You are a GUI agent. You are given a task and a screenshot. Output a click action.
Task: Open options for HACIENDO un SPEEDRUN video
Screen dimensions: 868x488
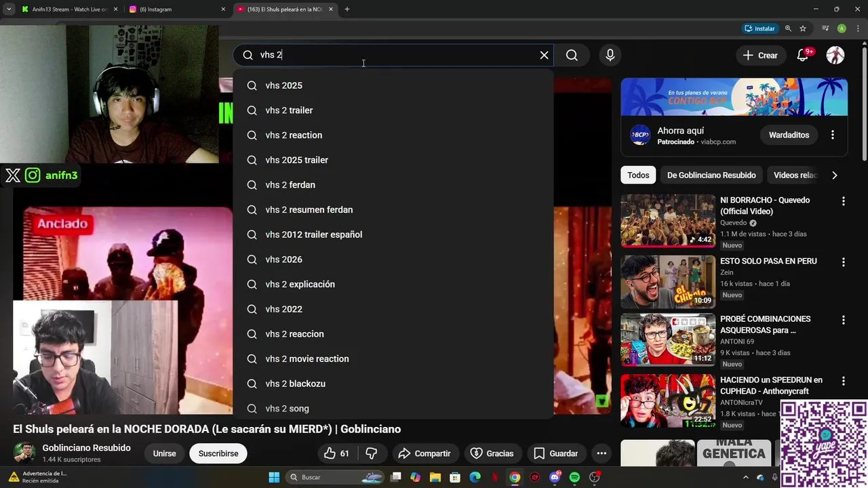(x=844, y=381)
